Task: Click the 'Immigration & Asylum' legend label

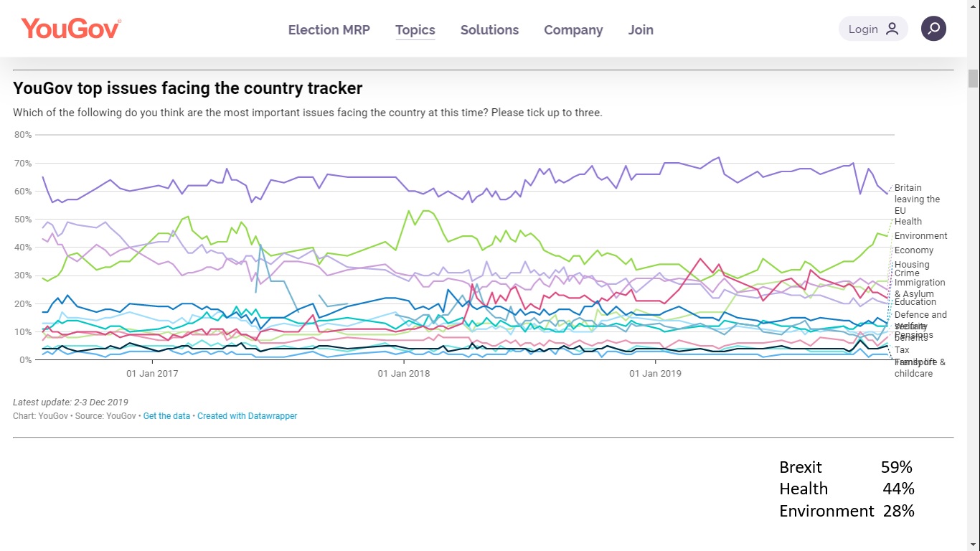Action: [x=920, y=288]
